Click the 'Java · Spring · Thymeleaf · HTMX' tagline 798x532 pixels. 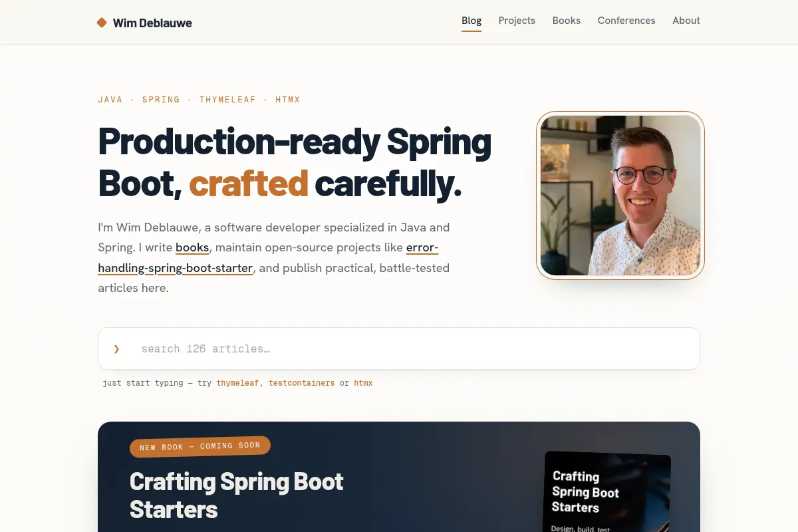point(199,100)
